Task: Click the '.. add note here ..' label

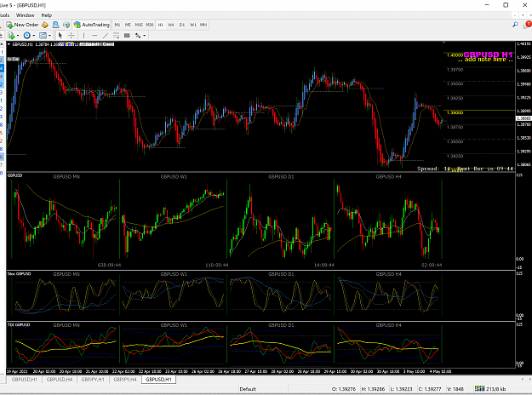Action: 485,60
